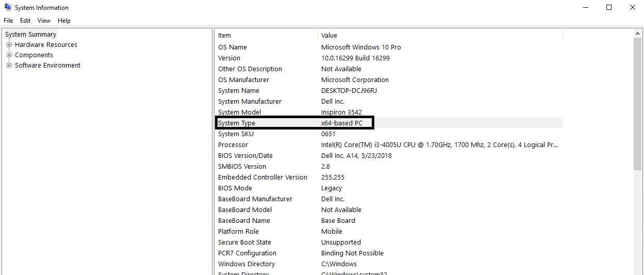Expand the Components tree node
644x275 pixels.
coord(9,55)
